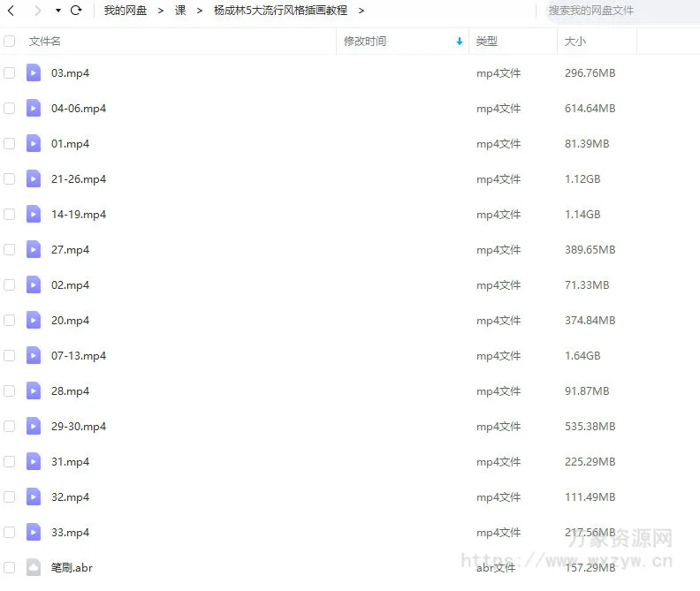The width and height of the screenshot is (700, 591).
Task: Click the video icon for 07-13.mp4
Action: pos(34,356)
